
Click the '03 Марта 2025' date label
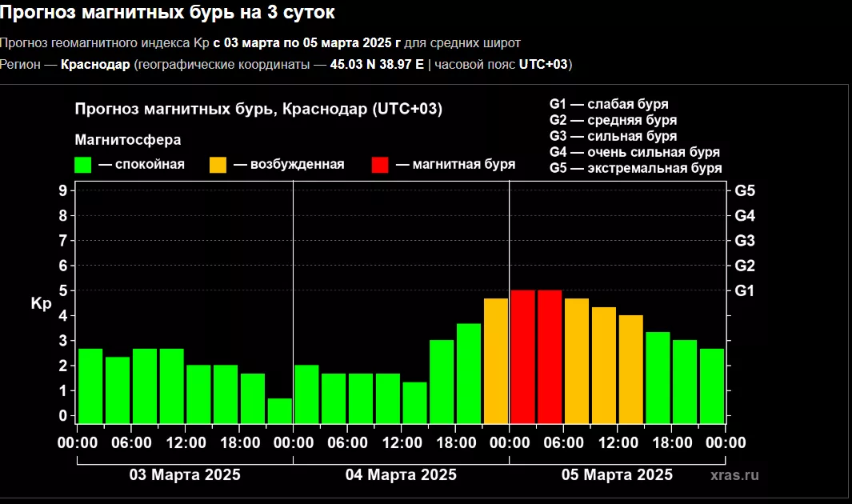(185, 474)
